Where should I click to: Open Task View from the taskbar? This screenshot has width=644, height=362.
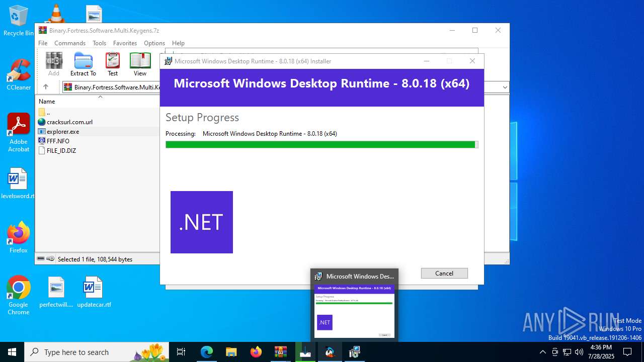point(181,352)
